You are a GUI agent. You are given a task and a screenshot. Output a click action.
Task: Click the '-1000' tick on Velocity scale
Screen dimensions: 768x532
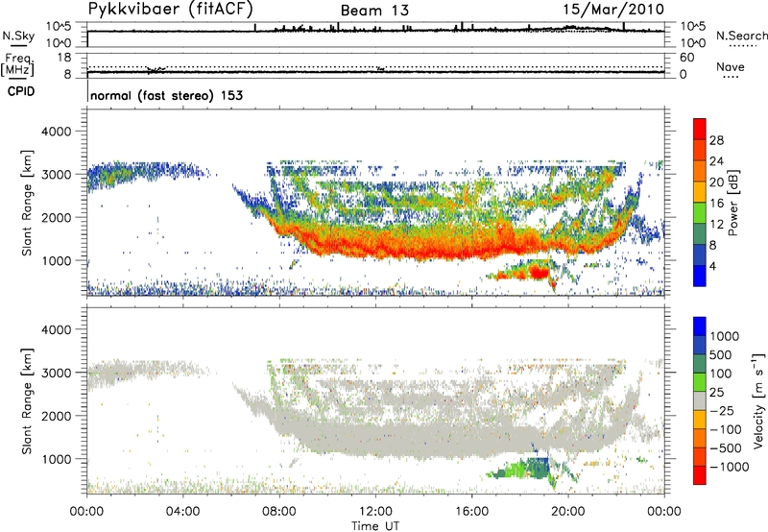(730, 467)
